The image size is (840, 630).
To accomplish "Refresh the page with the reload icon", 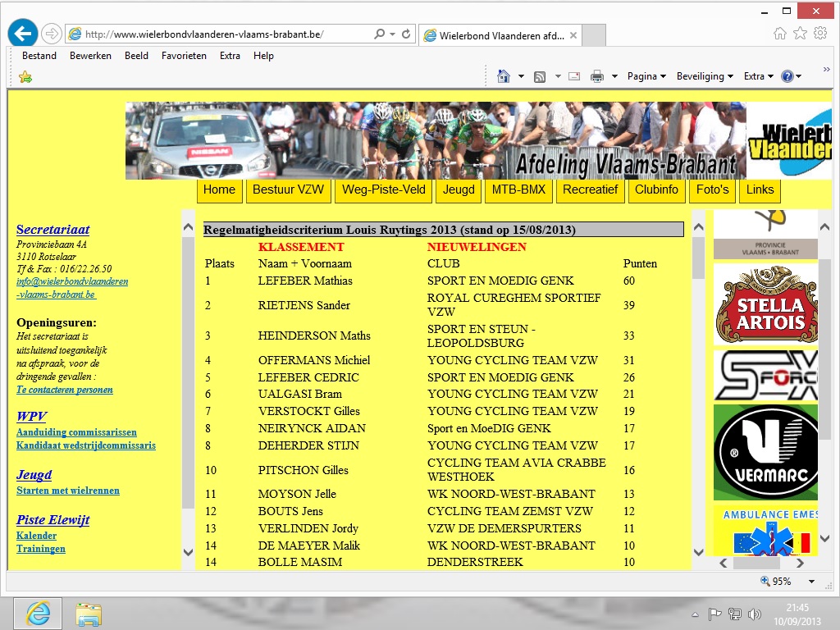I will [406, 34].
